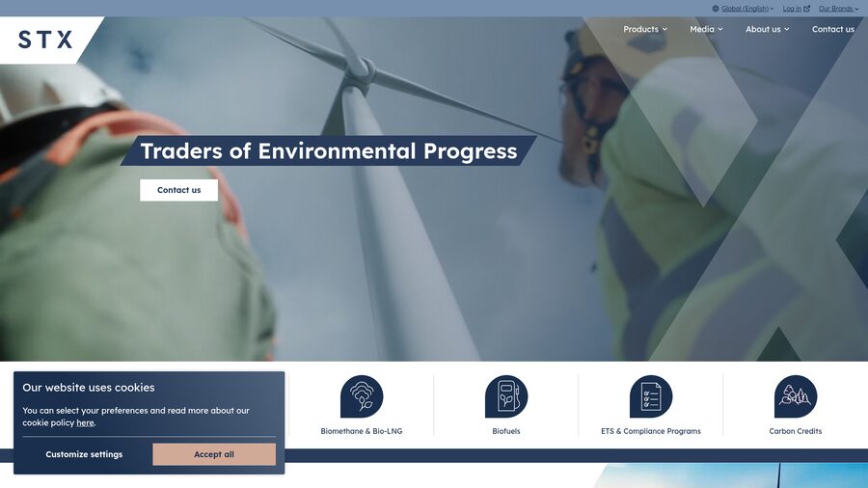The height and width of the screenshot is (488, 868).
Task: Open the ETS & Compliance checklist icon
Action: (x=651, y=396)
